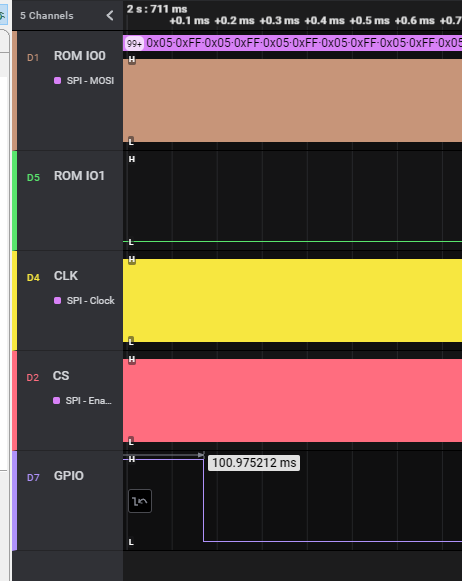Select the GPIO channel label
462x581 pixels.
[x=69, y=476]
